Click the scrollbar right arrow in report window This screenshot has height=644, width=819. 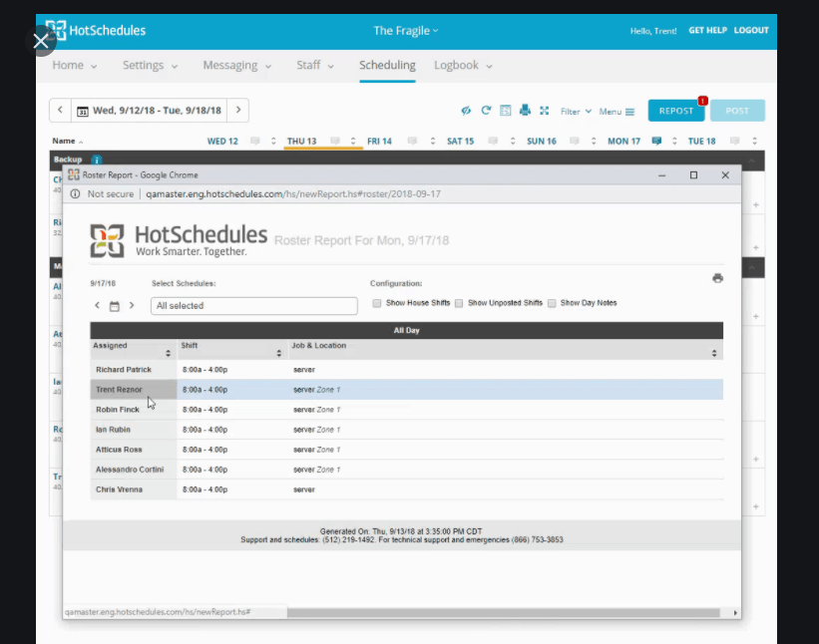735,613
